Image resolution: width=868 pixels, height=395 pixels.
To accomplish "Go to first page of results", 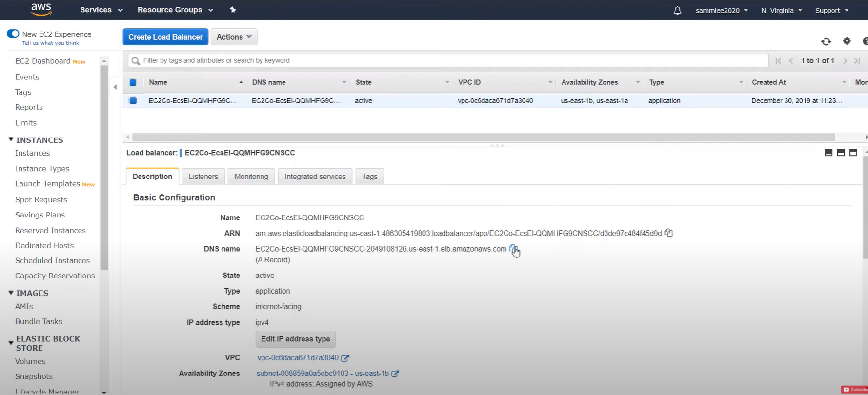I will click(778, 61).
